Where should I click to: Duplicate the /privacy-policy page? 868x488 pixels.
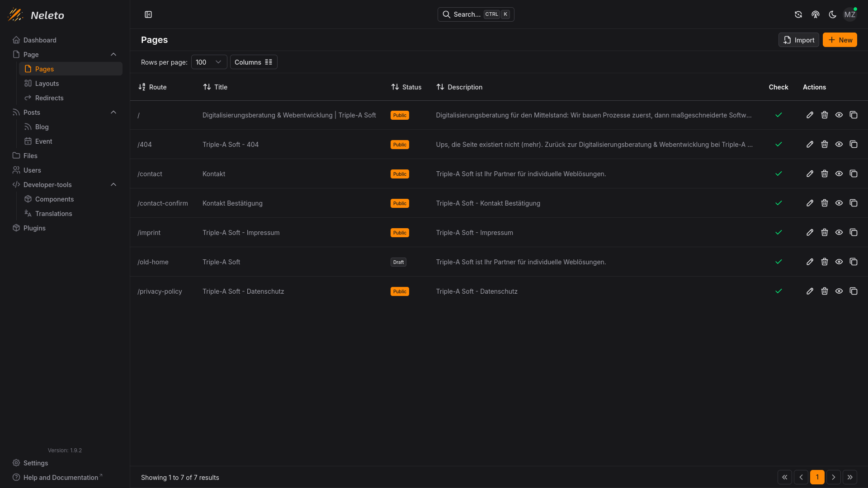[x=854, y=291]
